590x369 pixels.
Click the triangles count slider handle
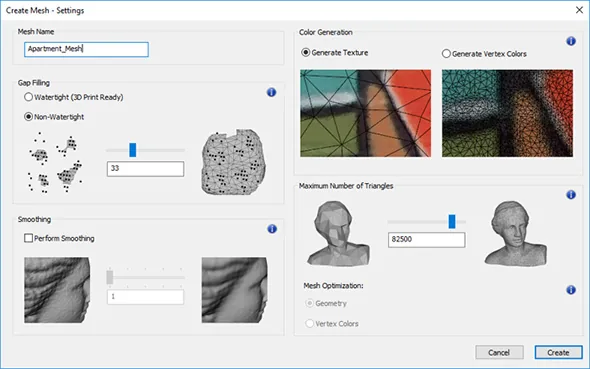[x=452, y=222]
